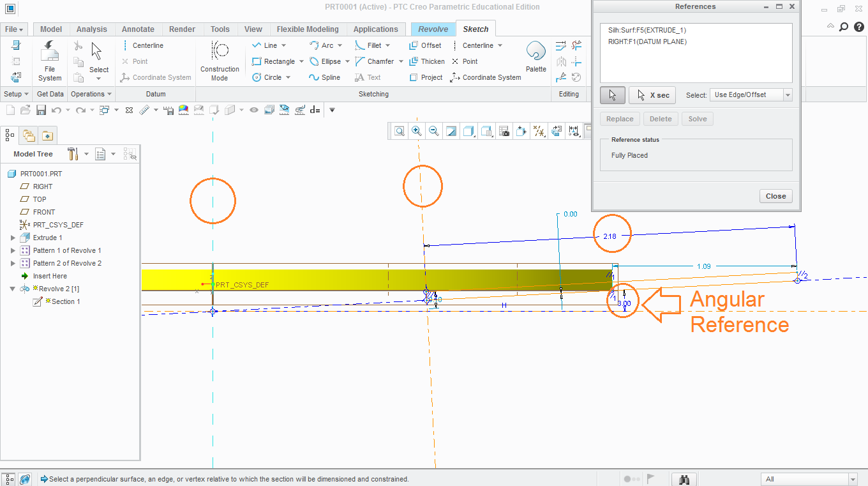
Task: Toggle the Model Tree tab icon
Action: coord(10,135)
